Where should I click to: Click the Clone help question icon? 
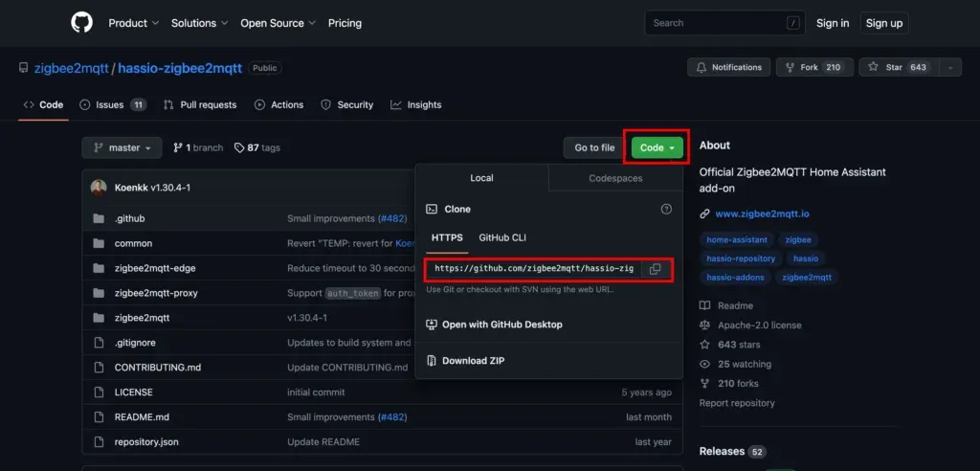click(666, 209)
